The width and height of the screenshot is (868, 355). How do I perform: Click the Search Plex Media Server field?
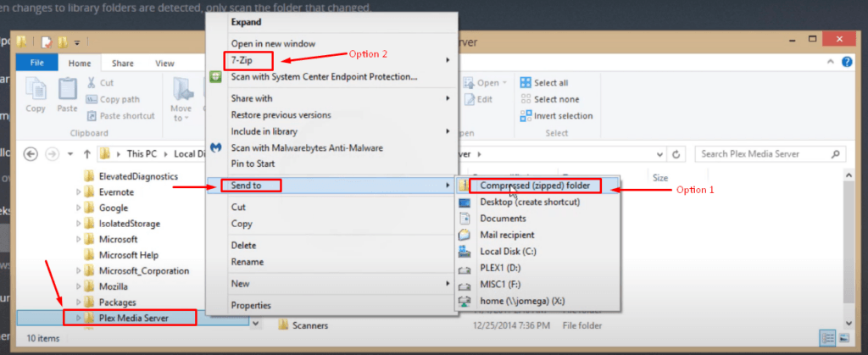point(771,154)
